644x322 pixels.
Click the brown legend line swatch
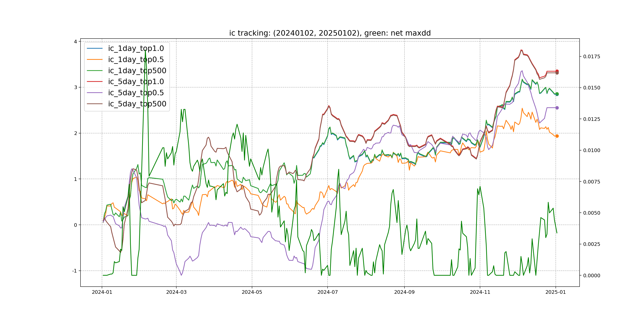(94, 104)
